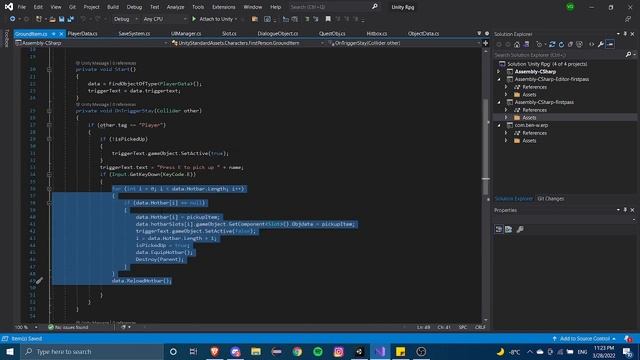Switch to the DialogueObject.cs tab
640x360 pixels.
tap(278, 33)
